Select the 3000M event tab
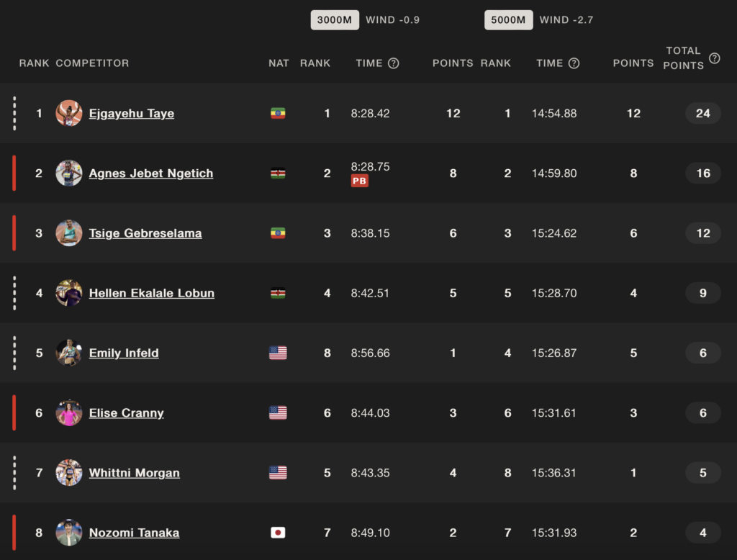 (335, 20)
